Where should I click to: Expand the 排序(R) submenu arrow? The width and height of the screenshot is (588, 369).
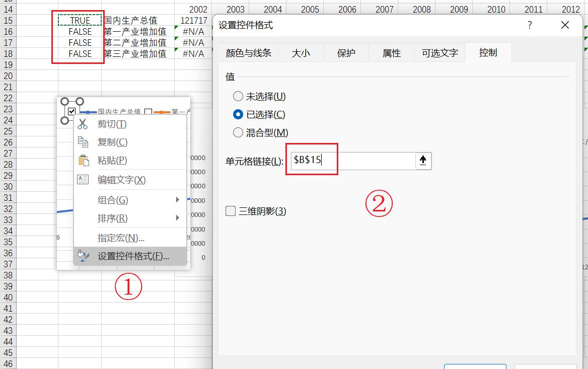177,218
